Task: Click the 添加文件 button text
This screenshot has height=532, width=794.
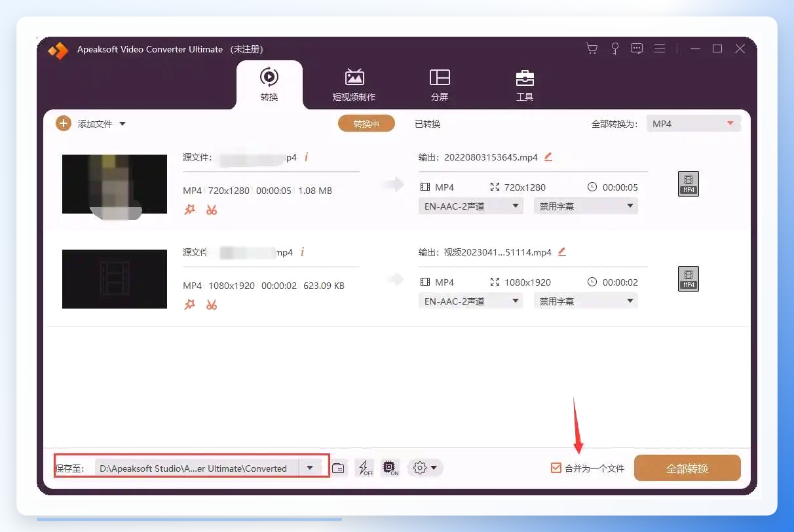Action: click(x=95, y=124)
